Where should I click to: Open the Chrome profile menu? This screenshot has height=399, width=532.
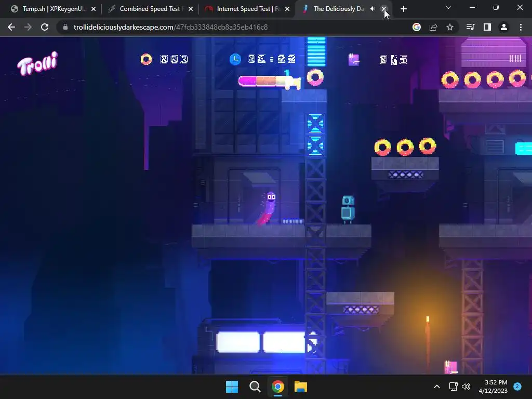click(504, 27)
